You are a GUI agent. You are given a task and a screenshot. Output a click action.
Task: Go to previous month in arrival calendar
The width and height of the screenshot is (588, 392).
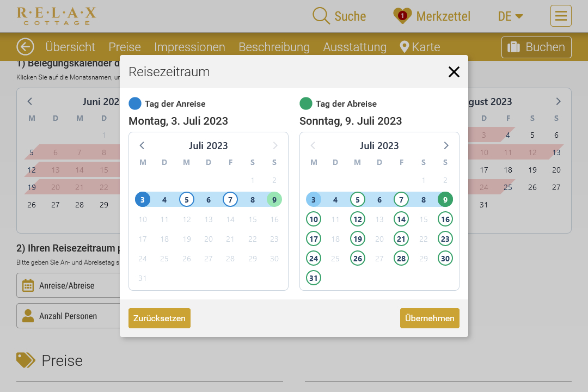tap(142, 145)
